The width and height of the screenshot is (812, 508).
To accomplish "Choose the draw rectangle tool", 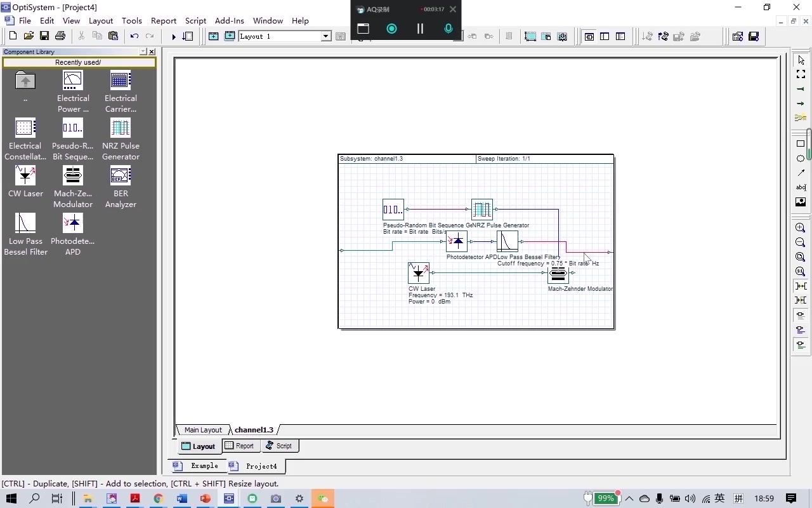I will point(801,144).
